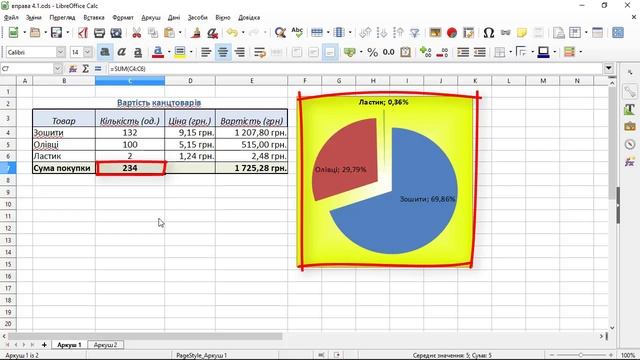
Task: Open the Вставка menu
Action: pyautogui.click(x=94, y=18)
